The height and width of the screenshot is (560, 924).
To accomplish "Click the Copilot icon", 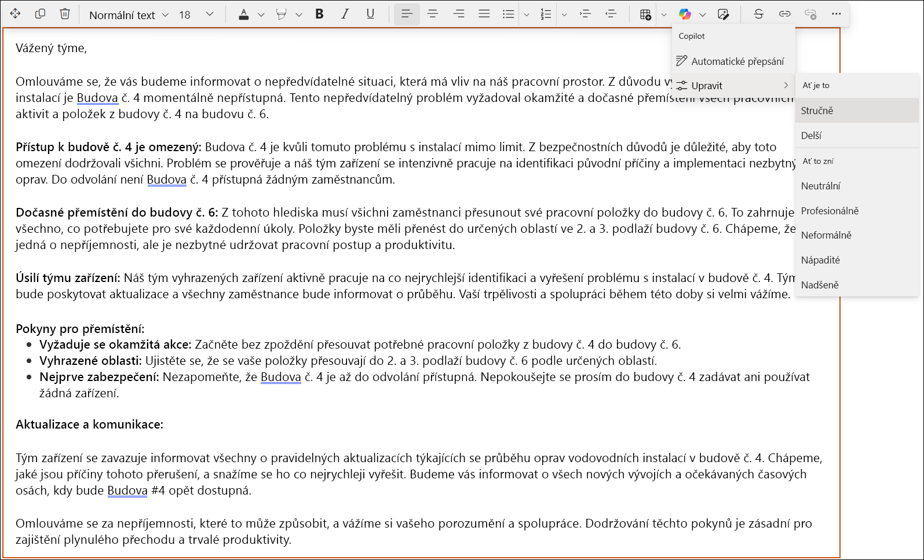I will (685, 14).
